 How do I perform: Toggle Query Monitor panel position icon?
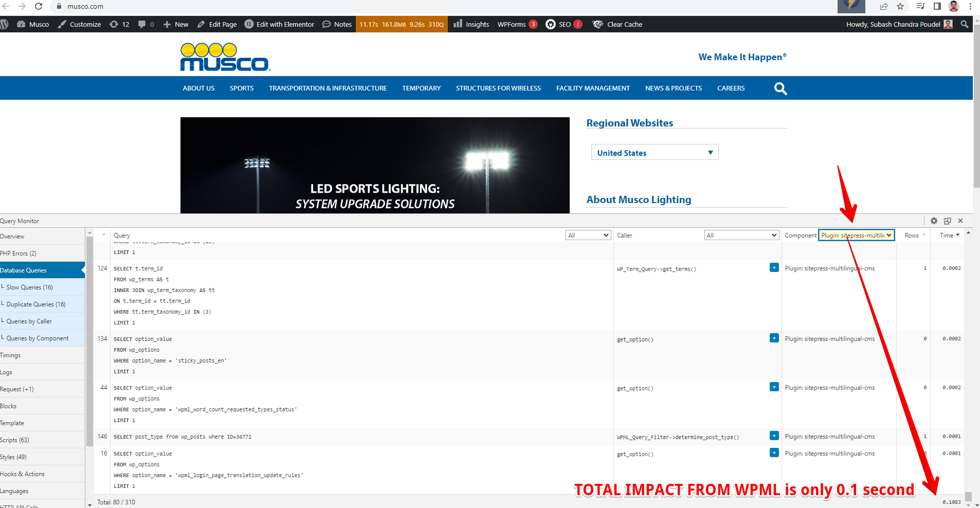(x=947, y=221)
